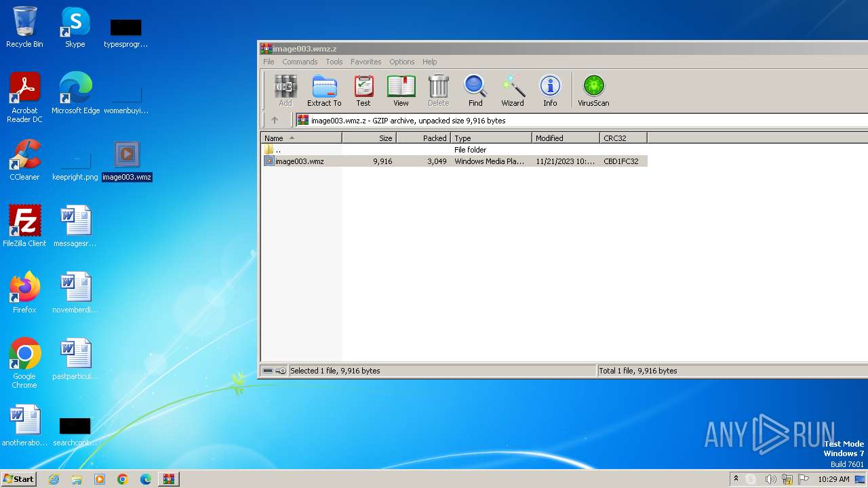
Task: Open the Windows Start menu
Action: (x=19, y=479)
